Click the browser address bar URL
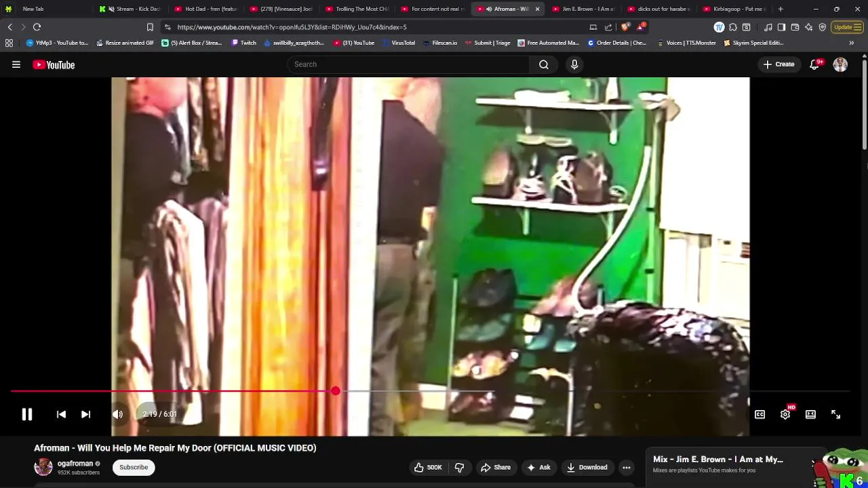 coord(292,27)
